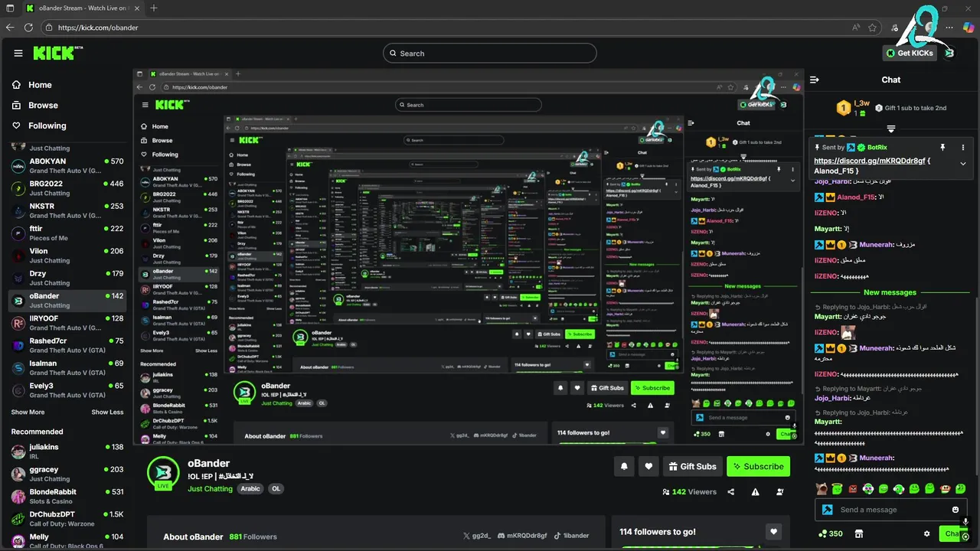Go to Home page
The height and width of the screenshot is (551, 980).
[x=40, y=85]
